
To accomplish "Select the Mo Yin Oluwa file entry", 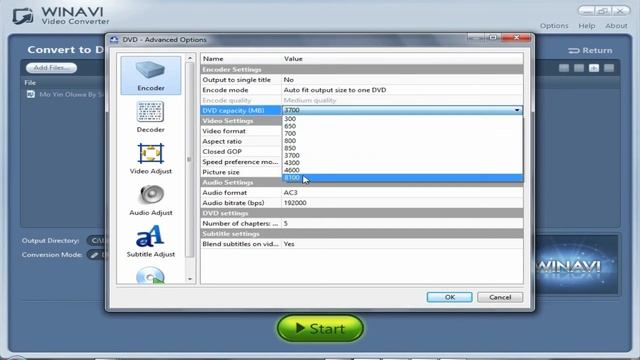I will [65, 94].
